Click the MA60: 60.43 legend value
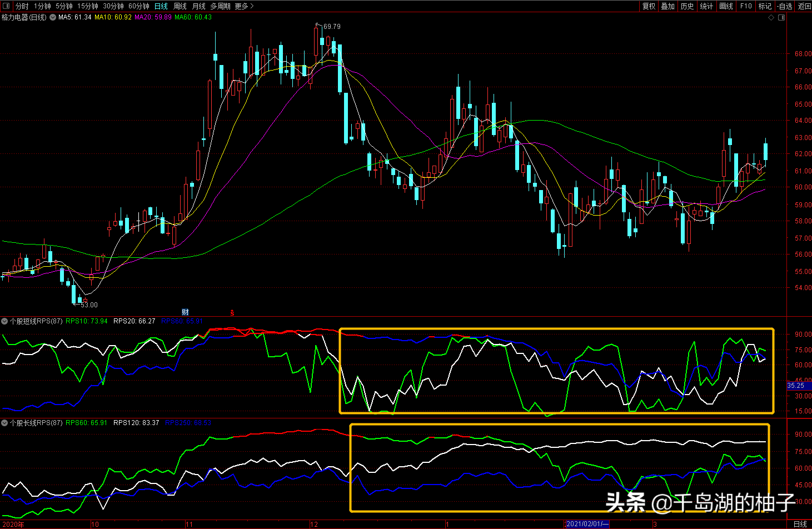This screenshot has width=812, height=529. point(193,17)
